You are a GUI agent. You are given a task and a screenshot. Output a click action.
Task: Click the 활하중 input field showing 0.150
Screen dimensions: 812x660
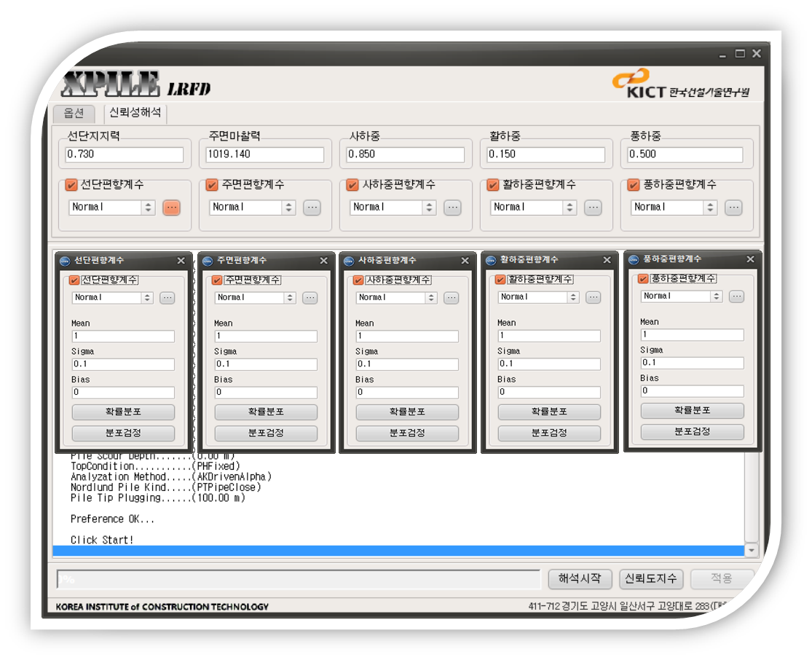click(x=545, y=154)
